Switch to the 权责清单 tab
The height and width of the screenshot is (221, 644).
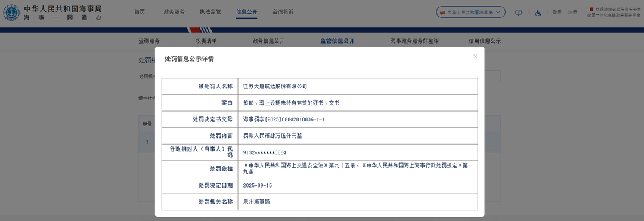(x=206, y=41)
